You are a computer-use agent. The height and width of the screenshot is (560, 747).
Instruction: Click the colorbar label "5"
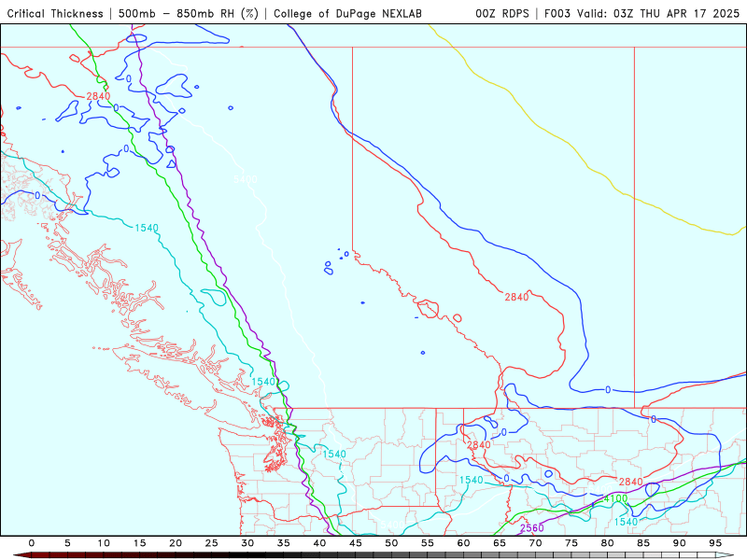67,543
